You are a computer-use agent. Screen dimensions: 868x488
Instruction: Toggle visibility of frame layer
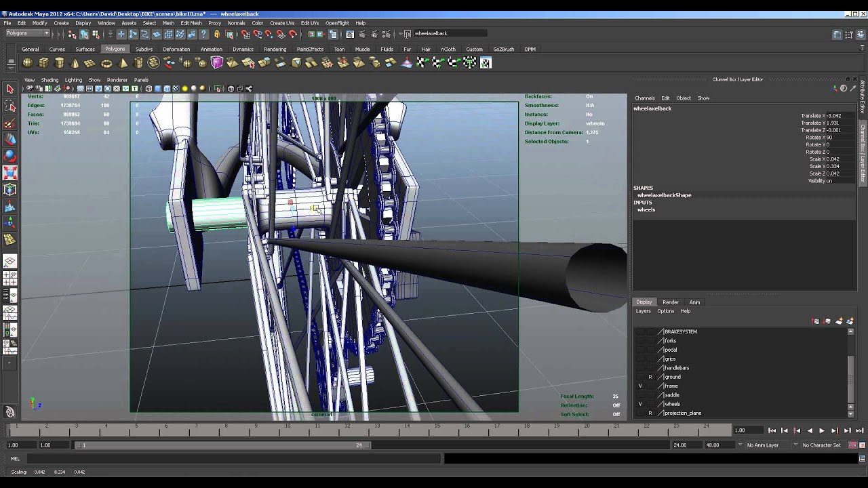(x=640, y=386)
